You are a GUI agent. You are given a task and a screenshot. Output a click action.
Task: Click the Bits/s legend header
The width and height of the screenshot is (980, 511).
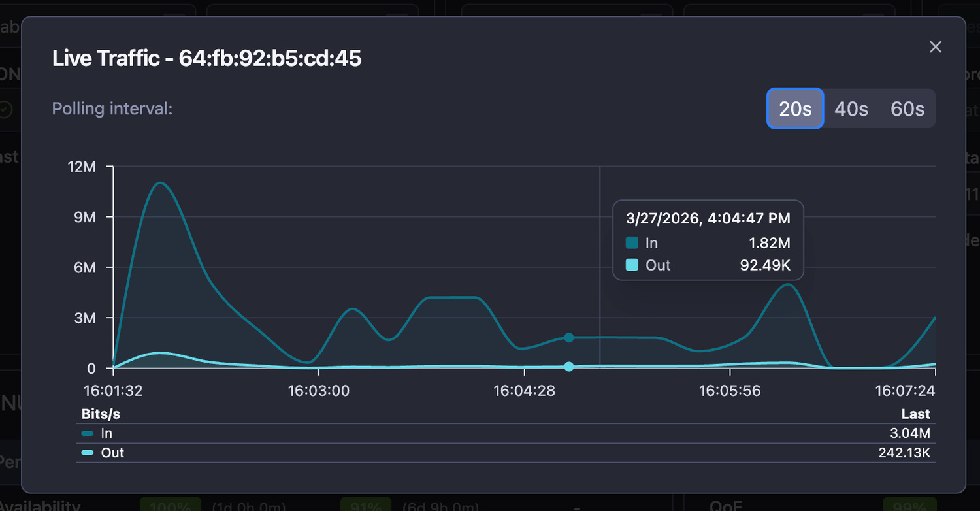point(101,414)
